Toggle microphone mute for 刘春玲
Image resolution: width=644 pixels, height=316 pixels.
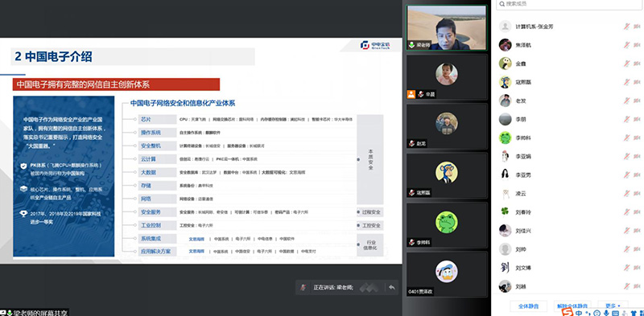click(627, 212)
